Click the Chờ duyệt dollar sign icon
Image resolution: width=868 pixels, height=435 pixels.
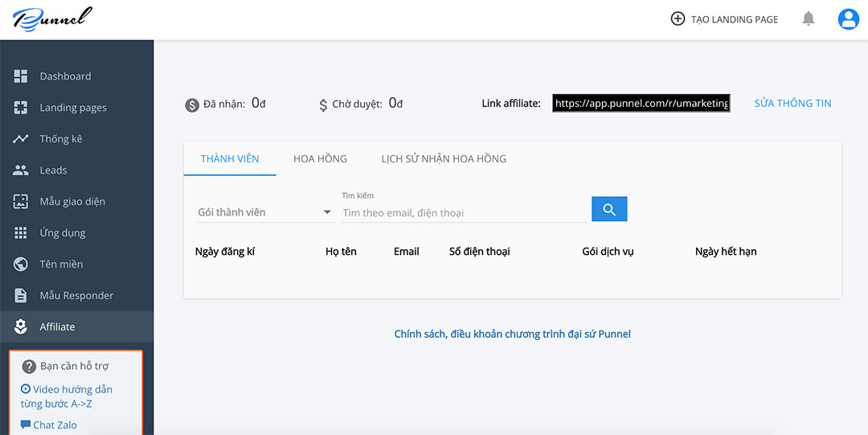[323, 105]
